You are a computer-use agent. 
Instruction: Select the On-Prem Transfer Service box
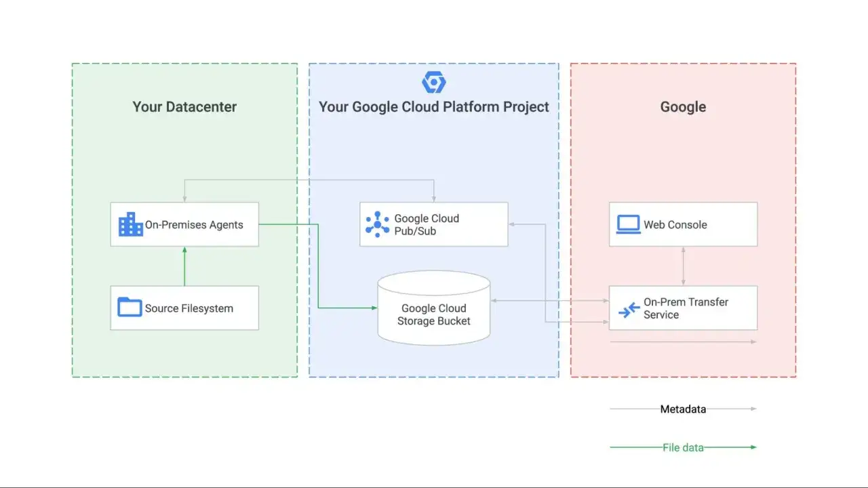pos(683,308)
